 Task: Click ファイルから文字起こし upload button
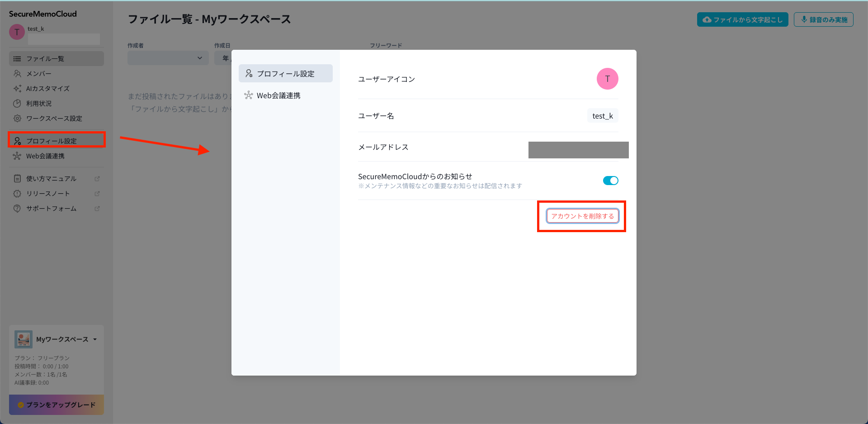tap(742, 20)
